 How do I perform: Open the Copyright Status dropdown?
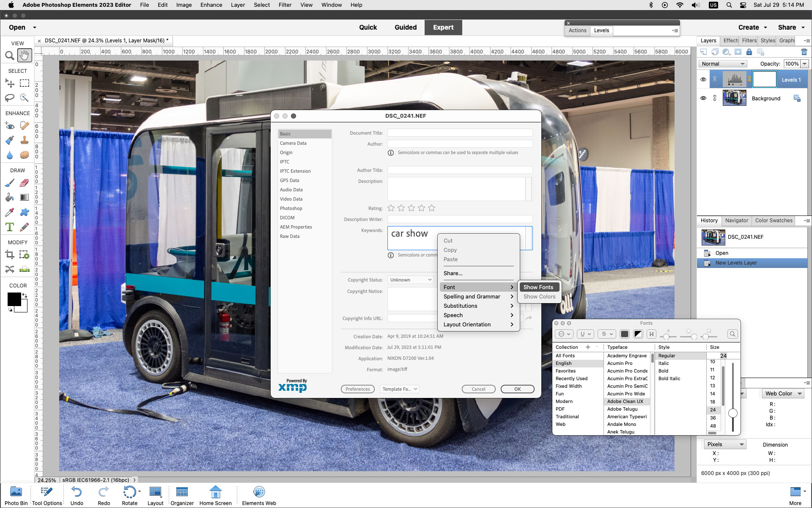410,279
